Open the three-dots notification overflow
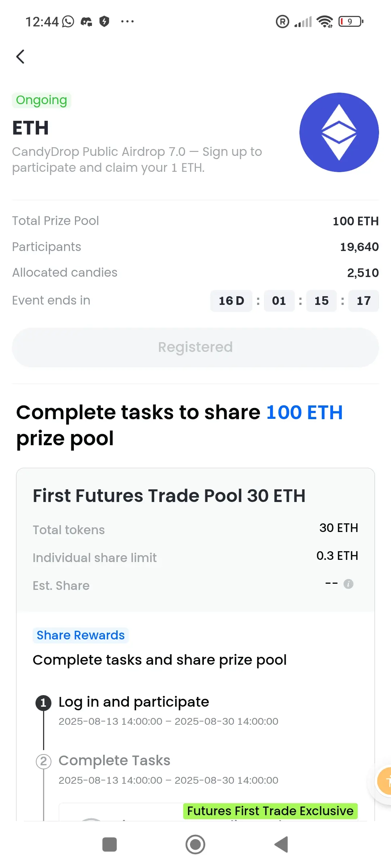The width and height of the screenshot is (391, 868). [x=127, y=22]
